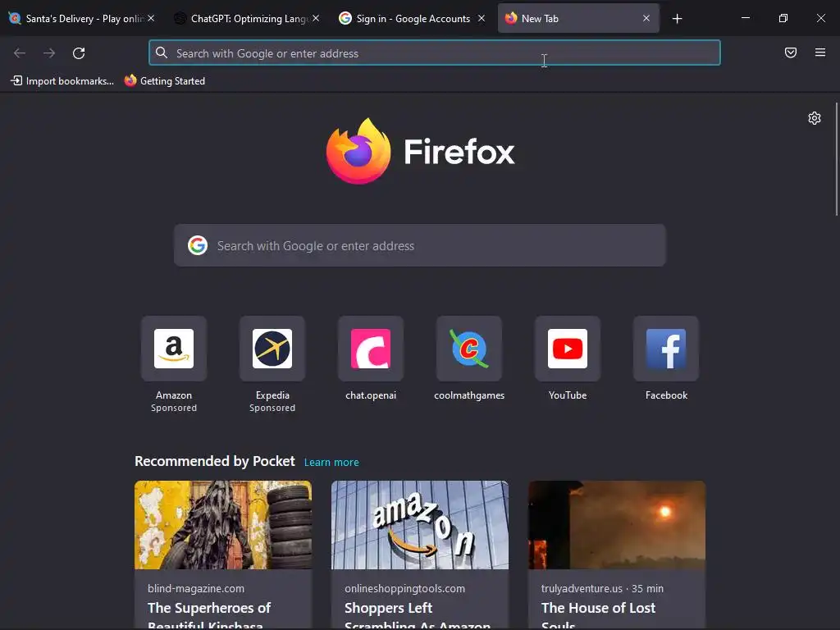The image size is (840, 630).
Task: Focus the top address bar field
Action: point(435,53)
